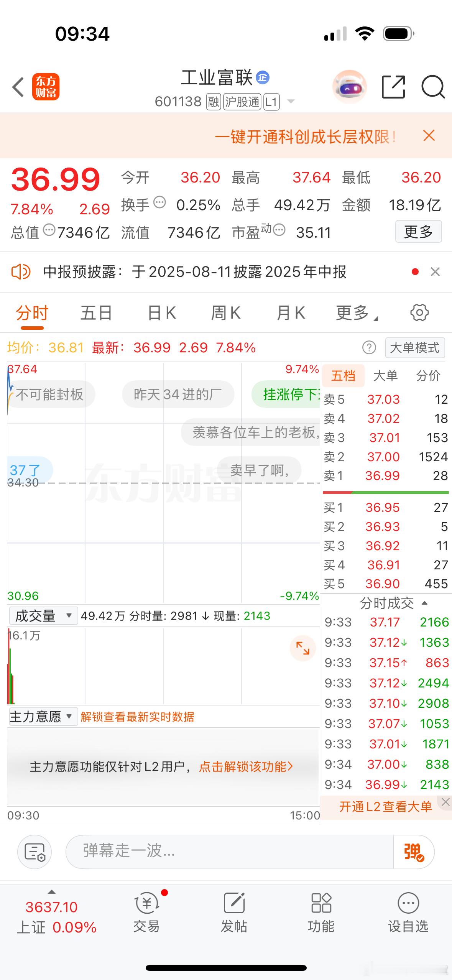
Task: Tap the 企 enterprise badge beside 工业富联
Action: [263, 77]
